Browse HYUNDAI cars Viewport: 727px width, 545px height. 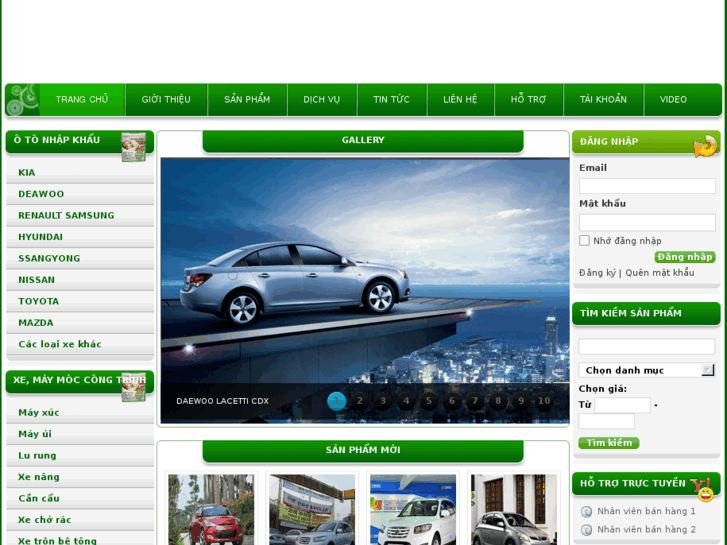click(x=40, y=237)
